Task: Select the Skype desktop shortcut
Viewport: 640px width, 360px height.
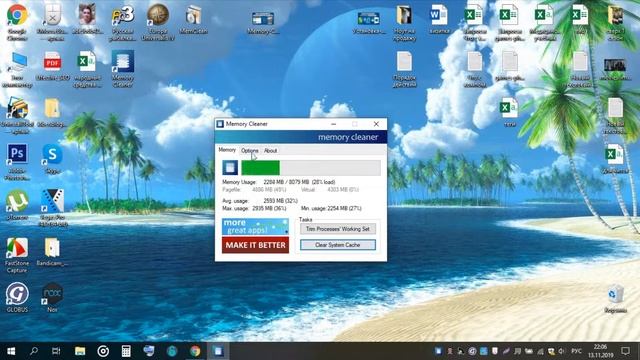Action: coord(53,159)
